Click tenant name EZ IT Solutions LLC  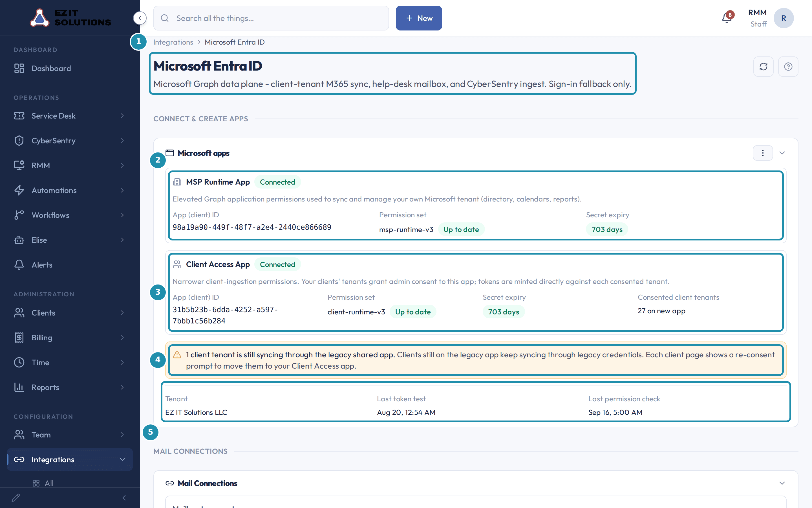pyautogui.click(x=196, y=412)
